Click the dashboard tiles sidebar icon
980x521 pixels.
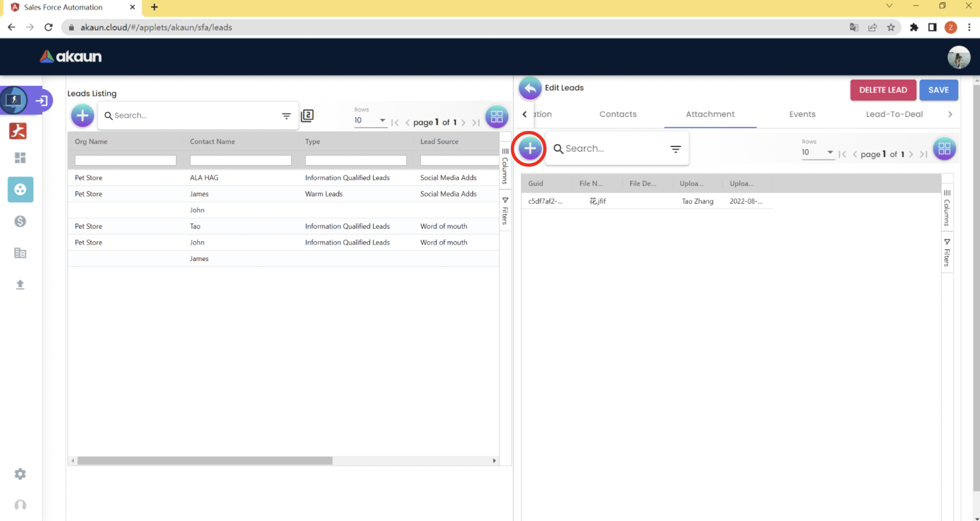(x=20, y=158)
